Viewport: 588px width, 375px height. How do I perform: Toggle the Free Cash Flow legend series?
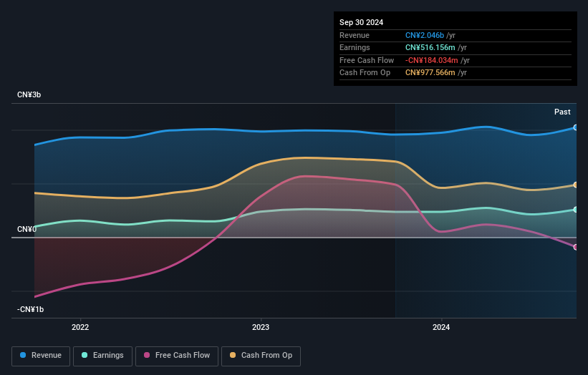coord(177,356)
